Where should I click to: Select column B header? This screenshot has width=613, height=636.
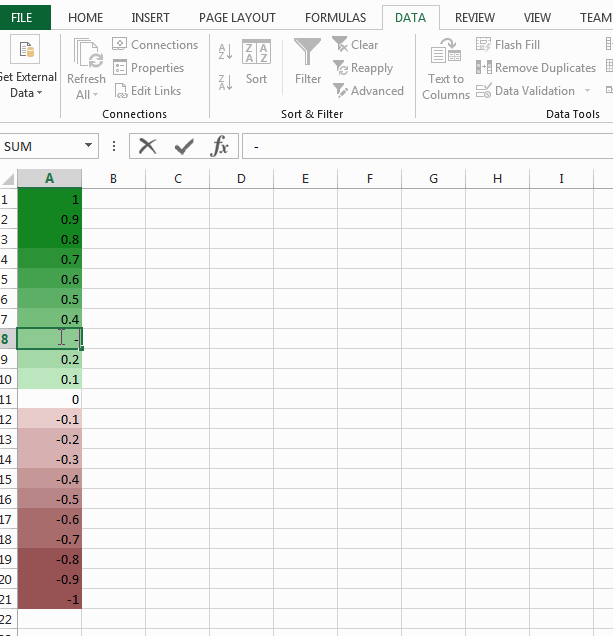113,179
